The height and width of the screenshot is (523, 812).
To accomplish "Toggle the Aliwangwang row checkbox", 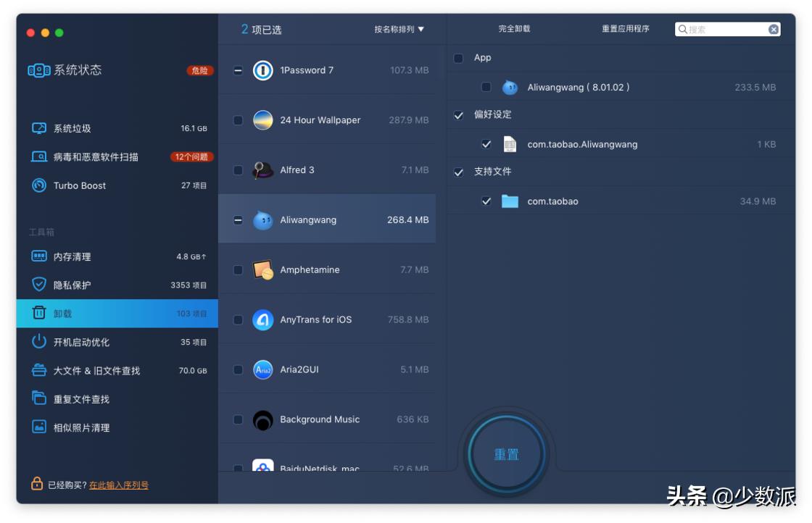I will [238, 220].
